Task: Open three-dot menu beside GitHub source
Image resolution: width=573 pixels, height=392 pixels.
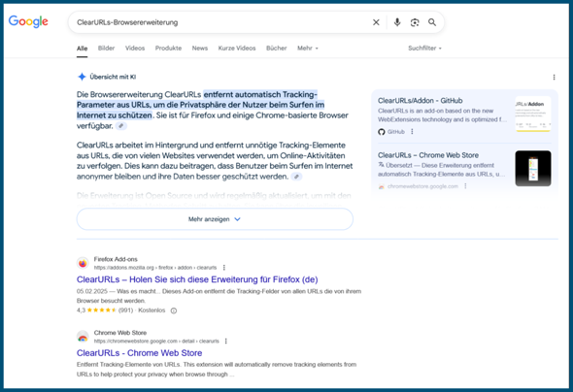Action: [412, 131]
